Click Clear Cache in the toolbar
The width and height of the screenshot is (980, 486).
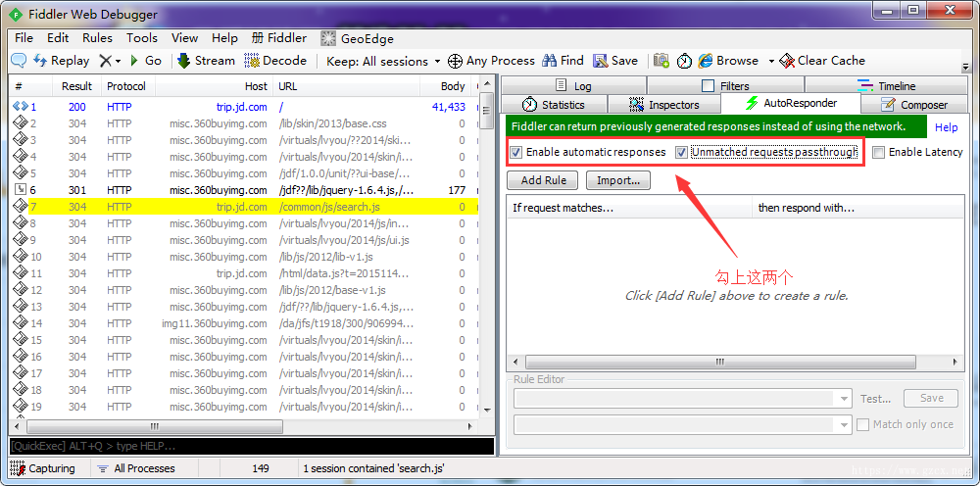pyautogui.click(x=822, y=61)
